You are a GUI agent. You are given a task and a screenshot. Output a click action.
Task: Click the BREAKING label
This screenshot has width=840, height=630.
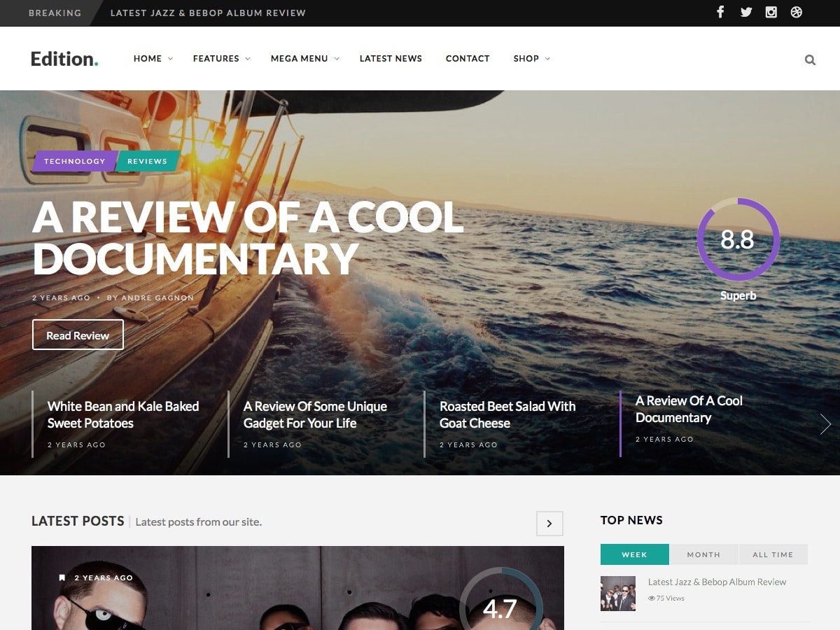55,13
